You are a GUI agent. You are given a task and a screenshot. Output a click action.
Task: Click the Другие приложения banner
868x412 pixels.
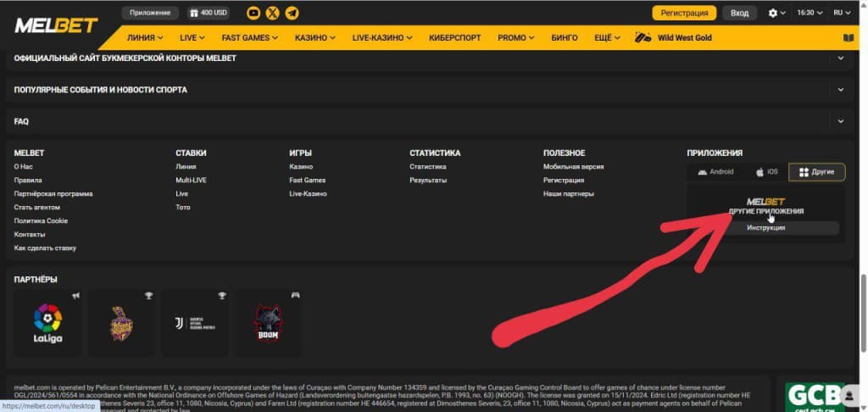(766, 206)
